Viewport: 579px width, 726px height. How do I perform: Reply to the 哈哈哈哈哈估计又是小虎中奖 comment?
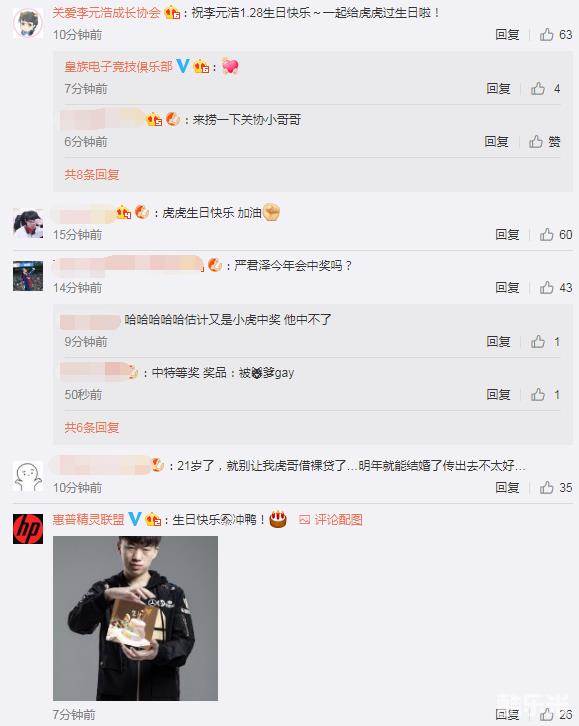click(x=498, y=342)
